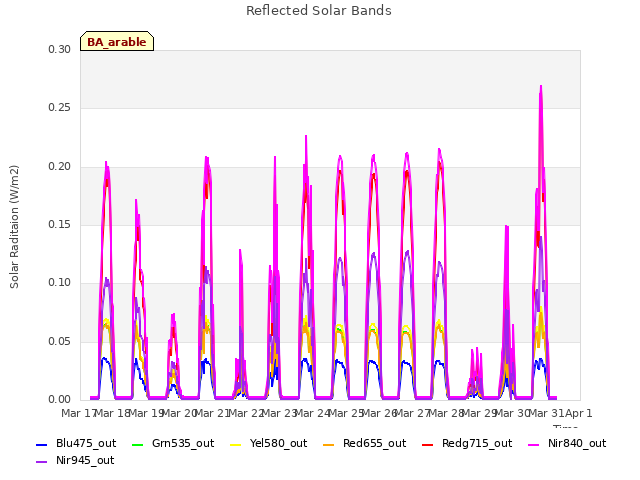Click the green Grn535_out legend swatch
The image size is (640, 480).
138,445
